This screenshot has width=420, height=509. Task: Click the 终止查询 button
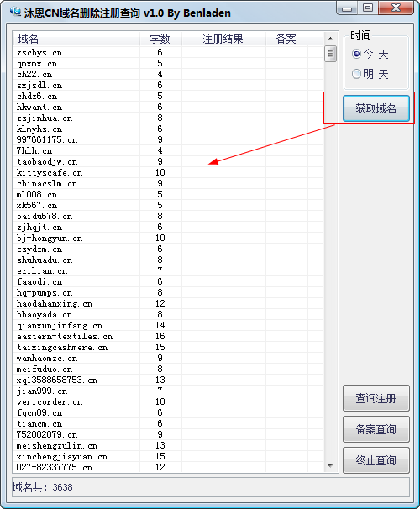(x=376, y=460)
